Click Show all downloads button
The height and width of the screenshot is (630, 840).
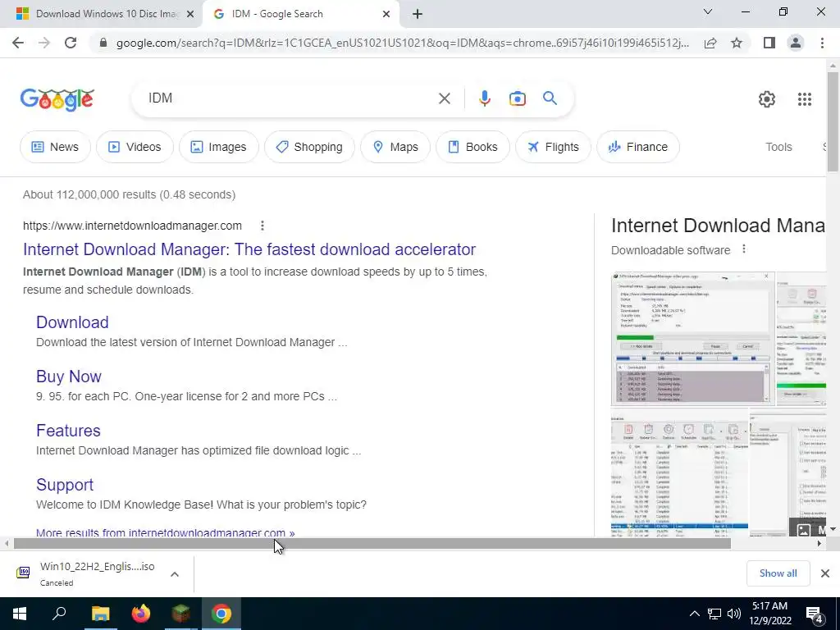click(778, 573)
